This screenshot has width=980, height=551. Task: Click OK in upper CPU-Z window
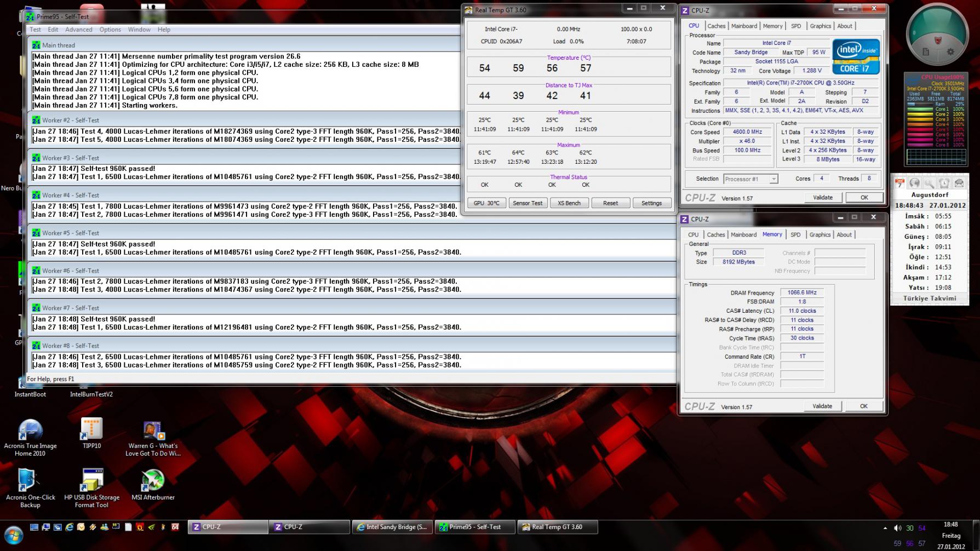[x=864, y=198]
